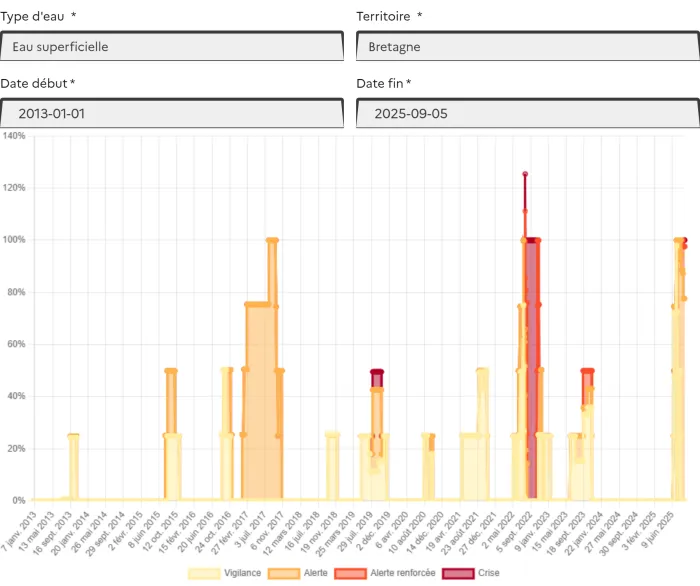The height and width of the screenshot is (586, 700).
Task: Click the Date début field
Action: point(172,114)
